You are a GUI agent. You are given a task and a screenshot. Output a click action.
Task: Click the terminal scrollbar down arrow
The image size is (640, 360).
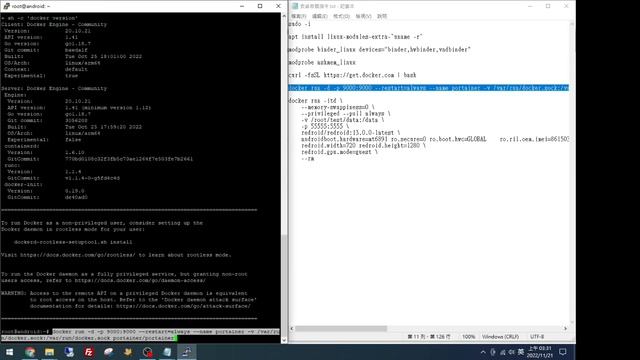pos(284,340)
